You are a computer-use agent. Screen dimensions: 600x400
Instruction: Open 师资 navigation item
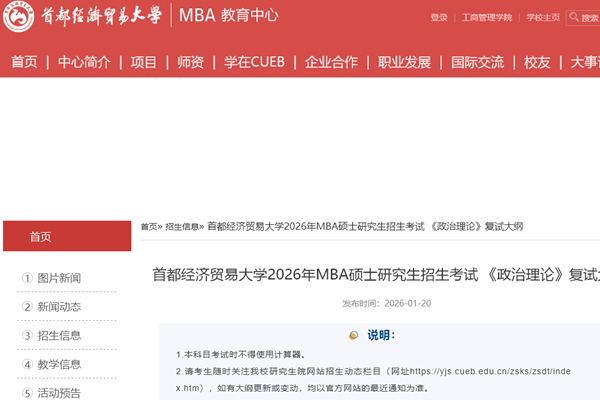tap(190, 62)
